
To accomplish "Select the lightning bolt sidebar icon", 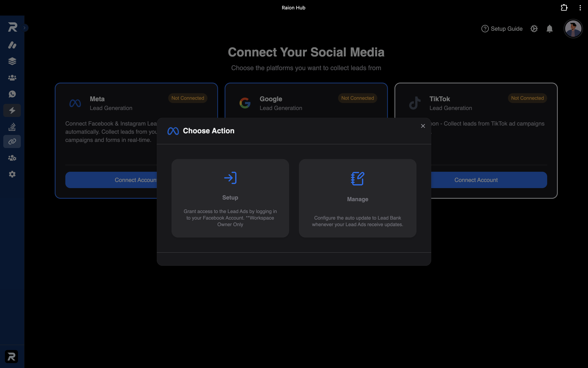I will click(x=12, y=110).
